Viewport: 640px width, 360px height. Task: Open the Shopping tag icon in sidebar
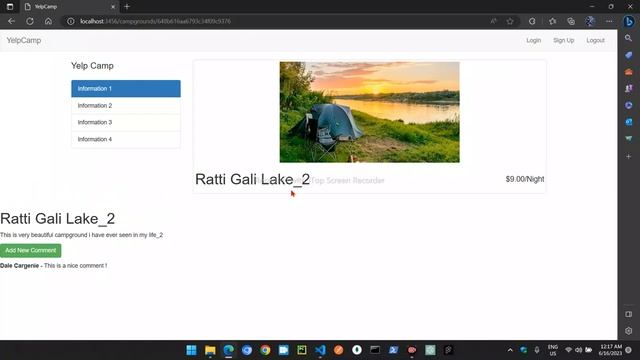click(x=629, y=55)
